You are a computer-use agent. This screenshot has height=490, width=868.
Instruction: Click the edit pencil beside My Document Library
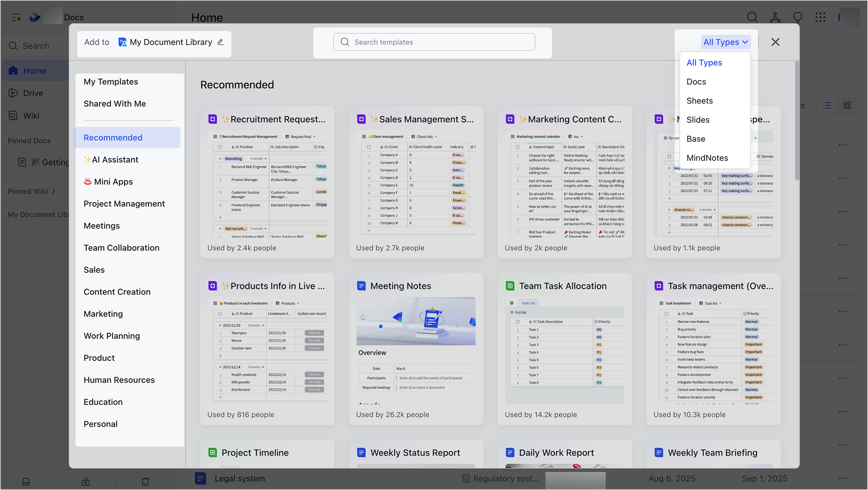pyautogui.click(x=221, y=42)
